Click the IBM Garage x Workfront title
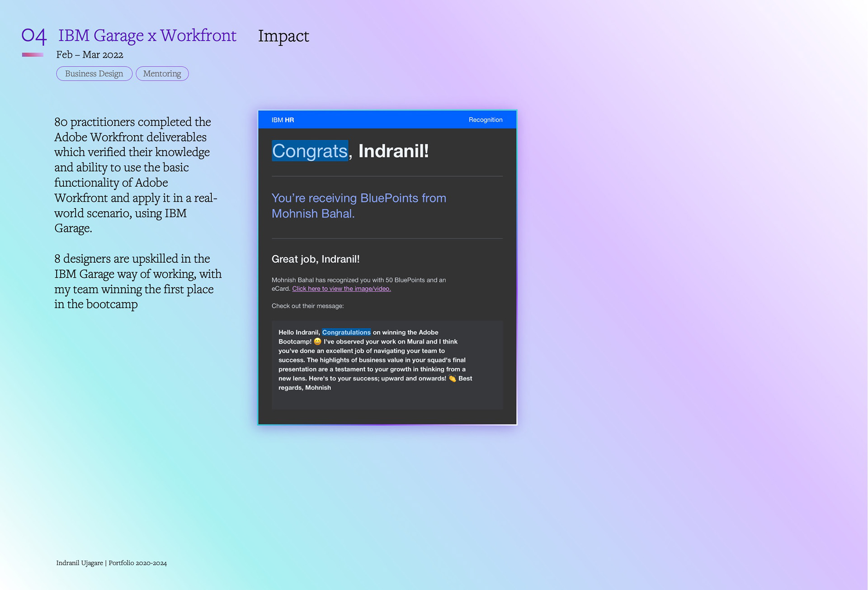Image resolution: width=868 pixels, height=590 pixels. tap(147, 36)
